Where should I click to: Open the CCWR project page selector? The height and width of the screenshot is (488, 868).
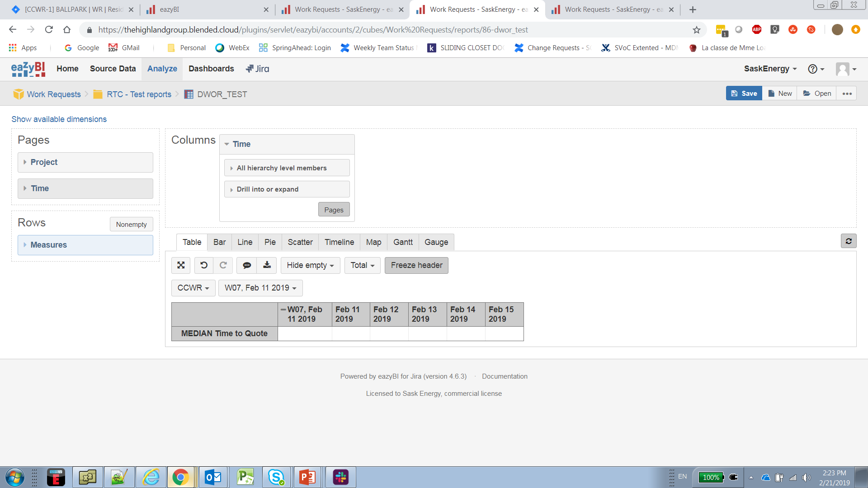point(193,288)
